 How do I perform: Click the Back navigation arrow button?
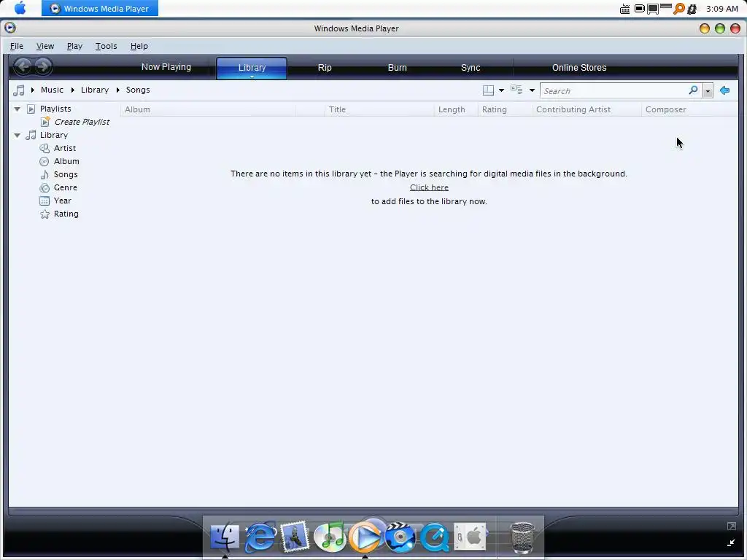tap(23, 66)
